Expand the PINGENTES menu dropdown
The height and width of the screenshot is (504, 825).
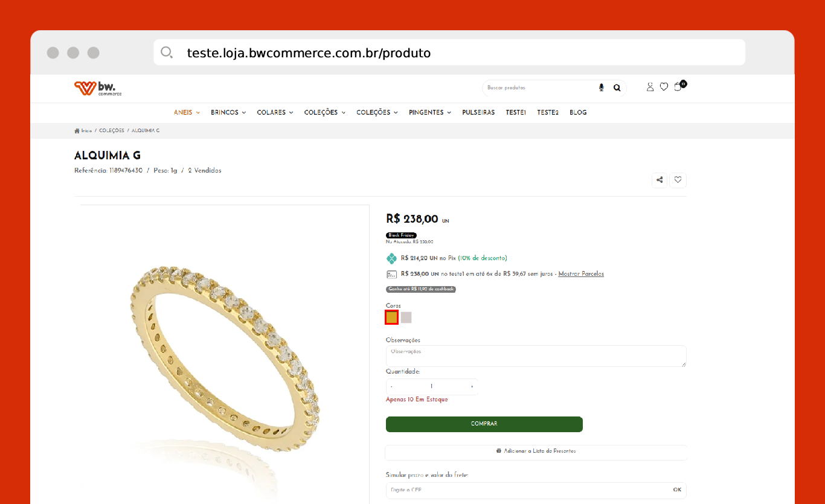(x=429, y=113)
